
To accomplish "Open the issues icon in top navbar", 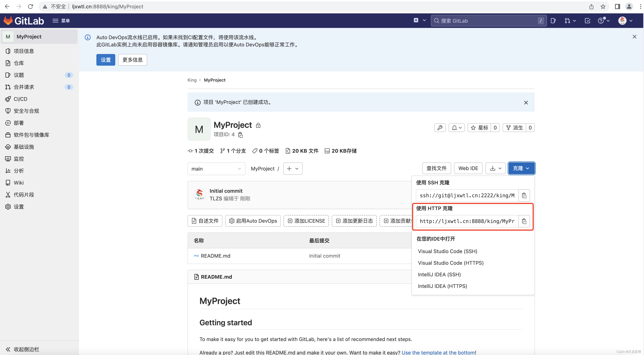I will [553, 21].
